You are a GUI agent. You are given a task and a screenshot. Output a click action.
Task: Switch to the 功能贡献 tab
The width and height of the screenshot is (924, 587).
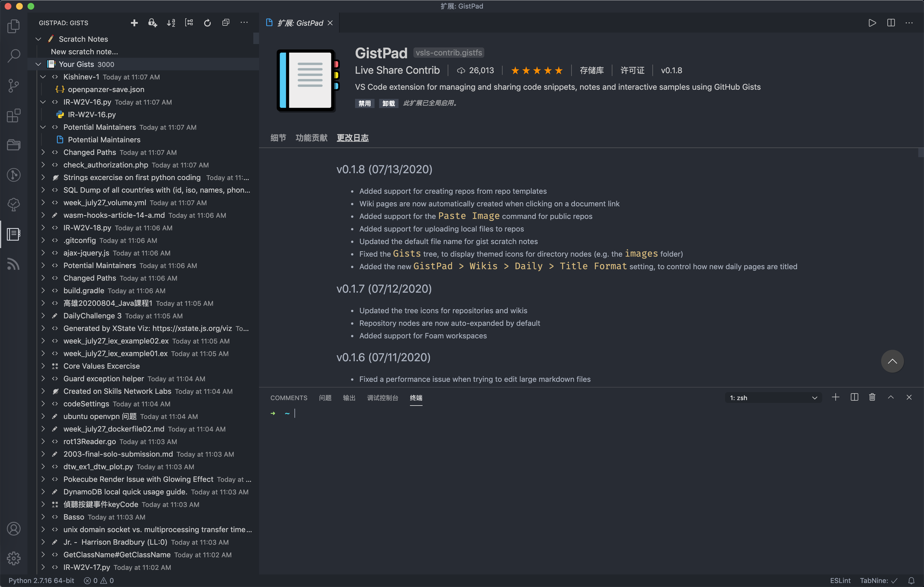tap(311, 138)
